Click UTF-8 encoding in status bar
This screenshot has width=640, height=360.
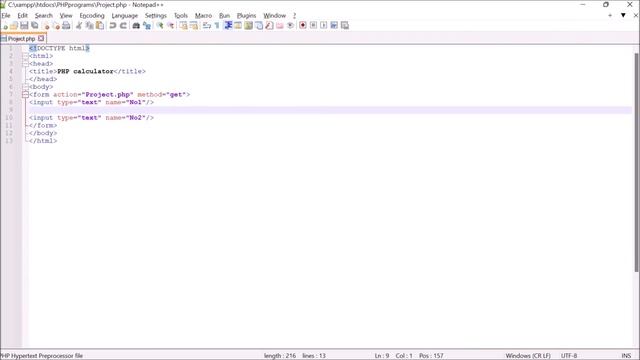tap(569, 356)
